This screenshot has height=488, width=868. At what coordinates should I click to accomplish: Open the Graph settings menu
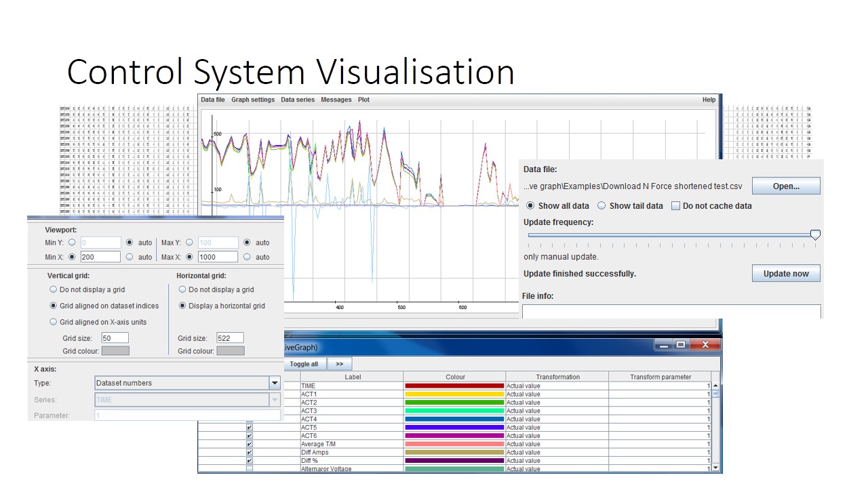click(x=253, y=100)
